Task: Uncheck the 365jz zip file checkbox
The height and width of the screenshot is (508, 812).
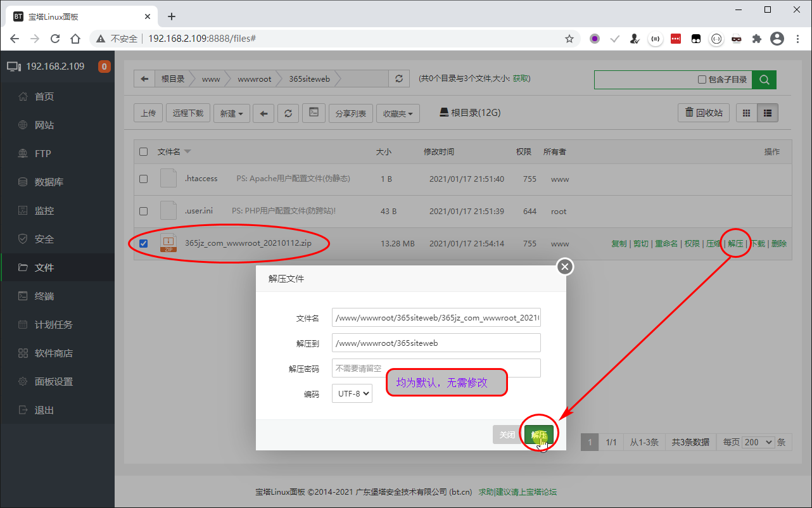Action: pos(143,244)
